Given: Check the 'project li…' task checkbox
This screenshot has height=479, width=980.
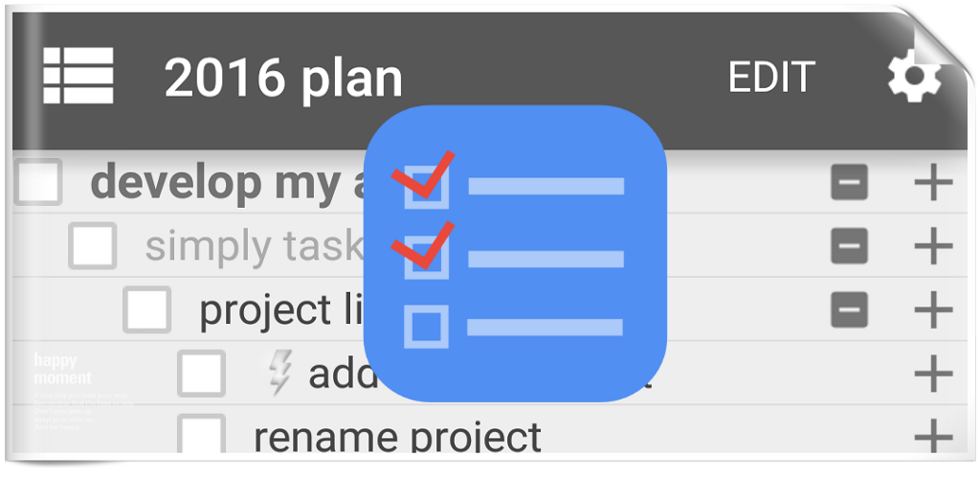Looking at the screenshot, I should 146,309.
